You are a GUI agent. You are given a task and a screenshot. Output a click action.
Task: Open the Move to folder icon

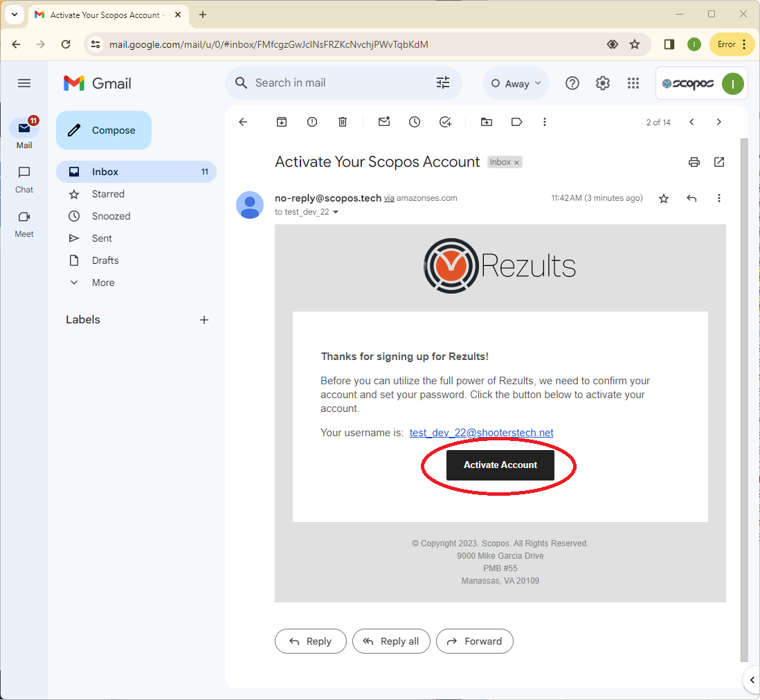(x=487, y=122)
